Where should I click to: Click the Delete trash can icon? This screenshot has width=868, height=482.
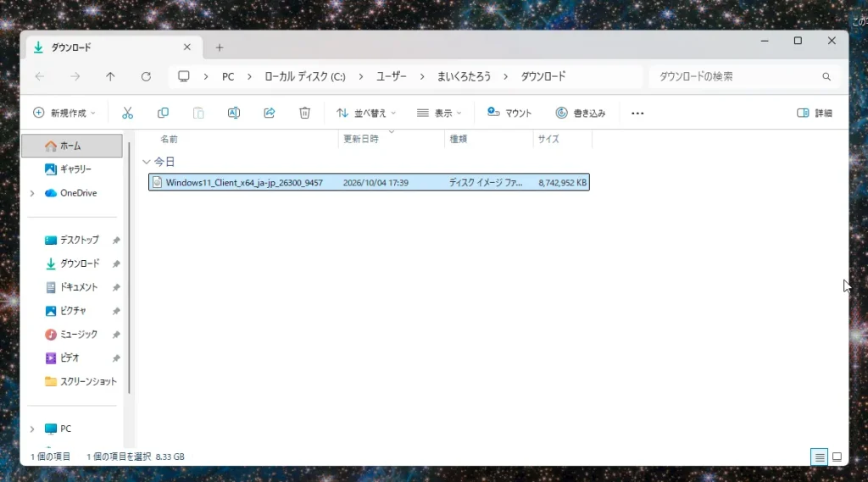304,113
